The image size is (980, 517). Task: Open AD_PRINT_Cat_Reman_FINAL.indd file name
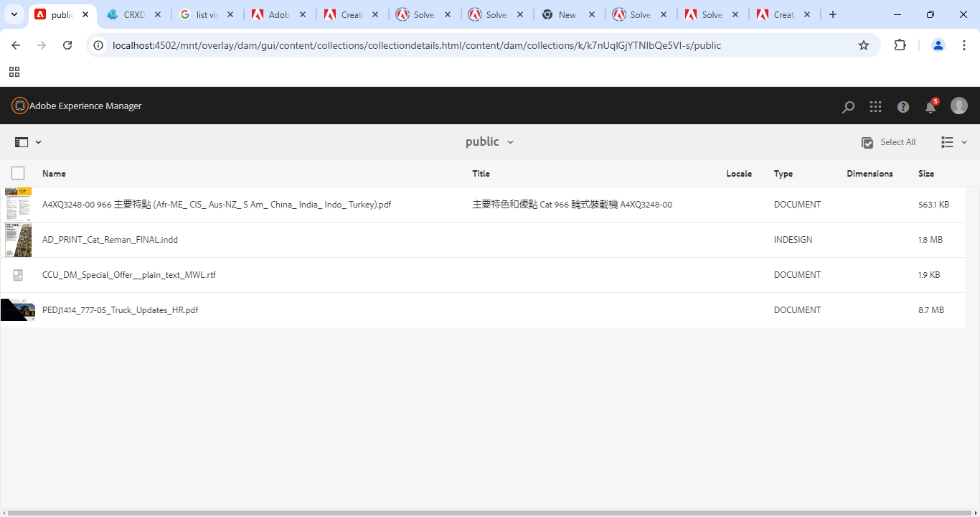coord(110,240)
